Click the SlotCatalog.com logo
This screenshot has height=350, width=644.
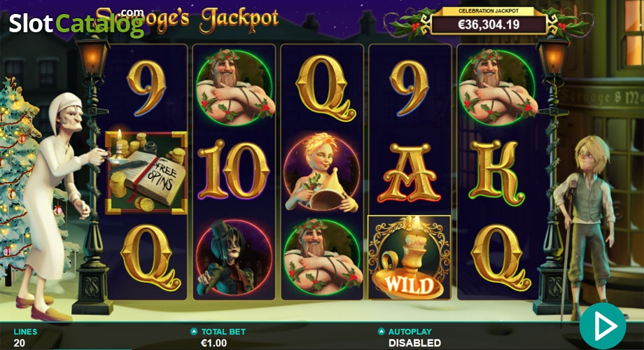pos(77,22)
